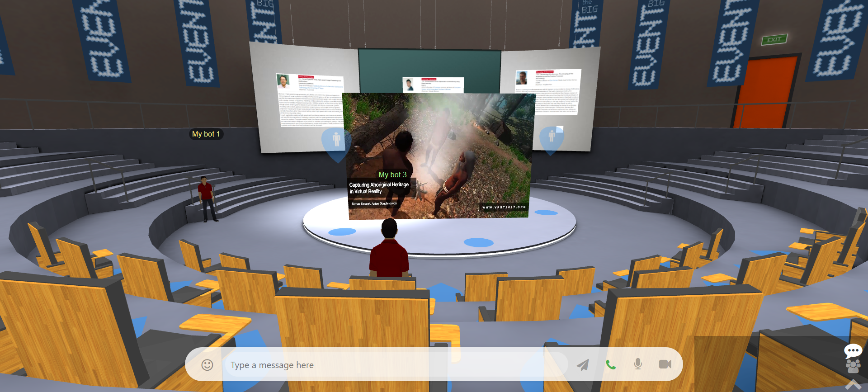Image resolution: width=868 pixels, height=392 pixels.
Task: Open the right speaker poster board
Action: (548, 92)
